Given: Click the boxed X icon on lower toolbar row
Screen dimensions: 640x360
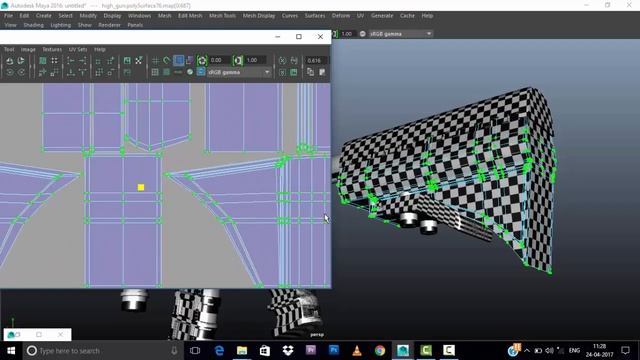Looking at the screenshot, I should point(282,72).
